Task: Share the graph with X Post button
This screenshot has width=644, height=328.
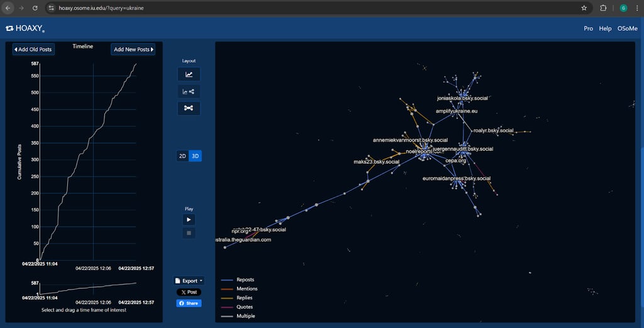Action: pyautogui.click(x=189, y=292)
